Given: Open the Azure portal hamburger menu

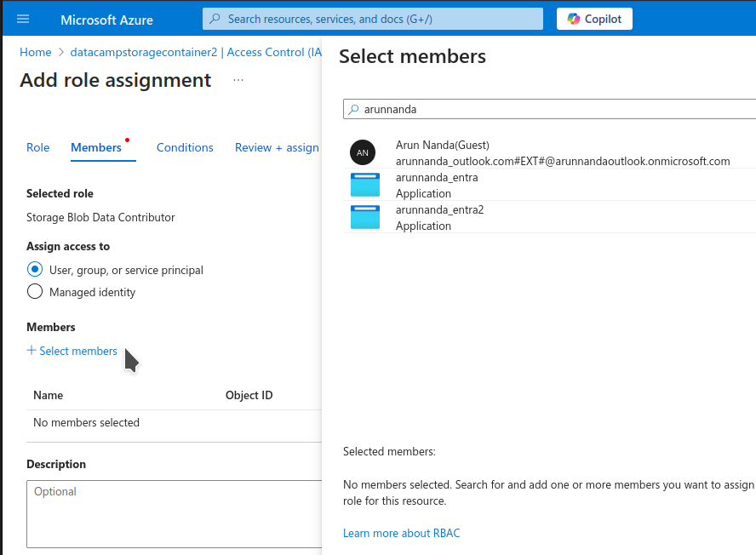Looking at the screenshot, I should coord(23,20).
